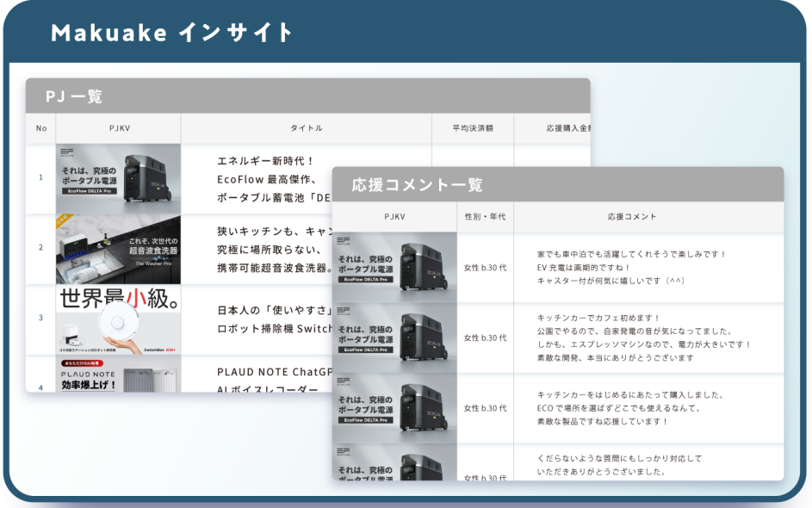
Task: Click the Makuake インサイト header title
Action: 172,33
